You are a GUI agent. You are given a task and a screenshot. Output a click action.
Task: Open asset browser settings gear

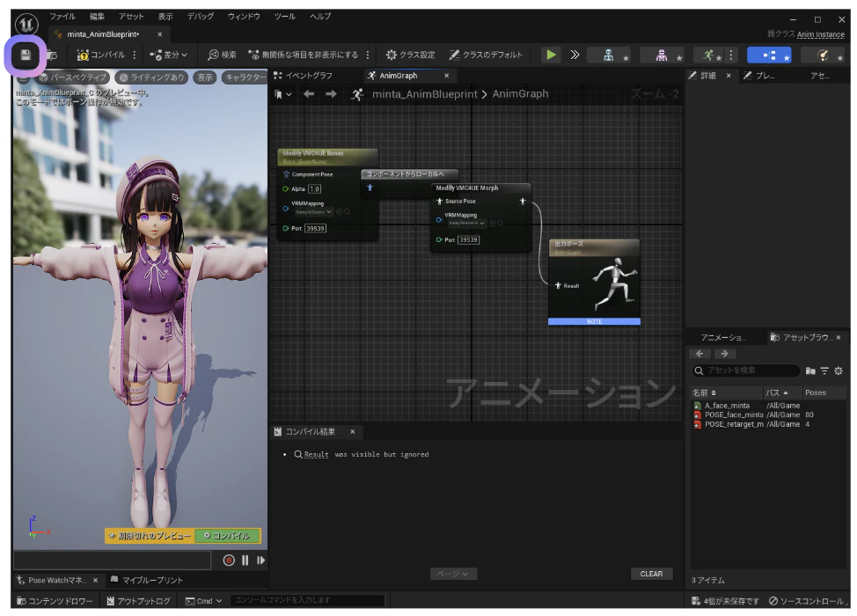pyautogui.click(x=839, y=370)
